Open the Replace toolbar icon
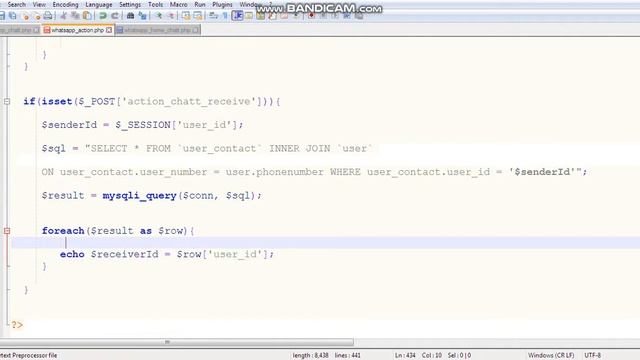 (x=142, y=16)
